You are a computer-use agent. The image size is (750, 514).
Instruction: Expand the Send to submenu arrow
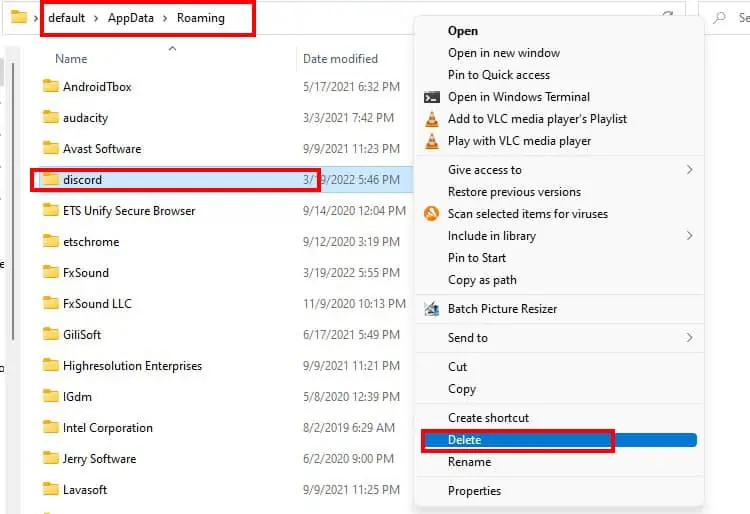click(689, 338)
